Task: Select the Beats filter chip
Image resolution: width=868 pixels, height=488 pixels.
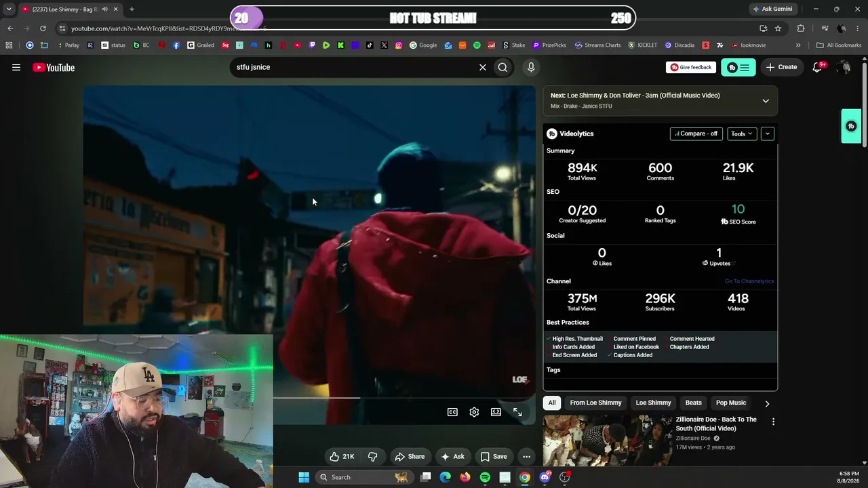Action: [693, 403]
